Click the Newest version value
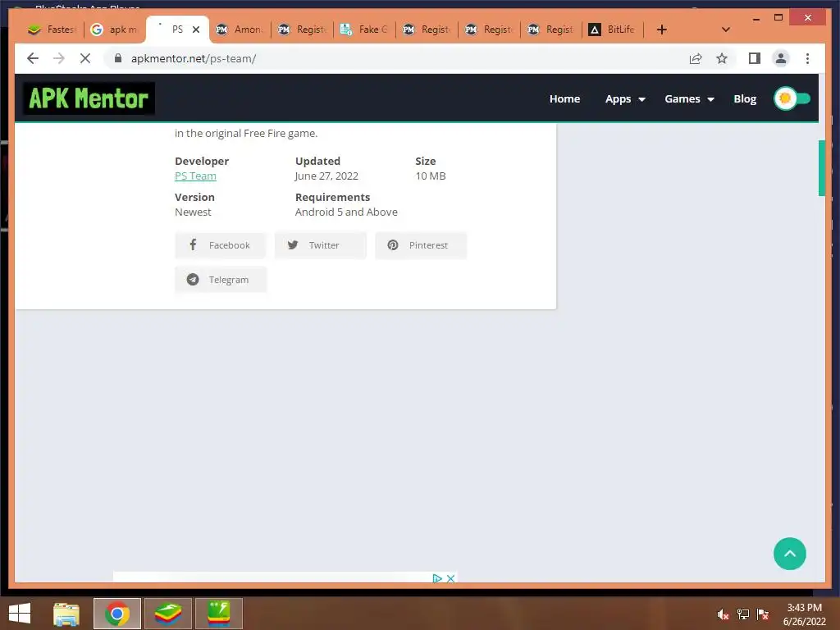Image resolution: width=840 pixels, height=630 pixels. (193, 212)
